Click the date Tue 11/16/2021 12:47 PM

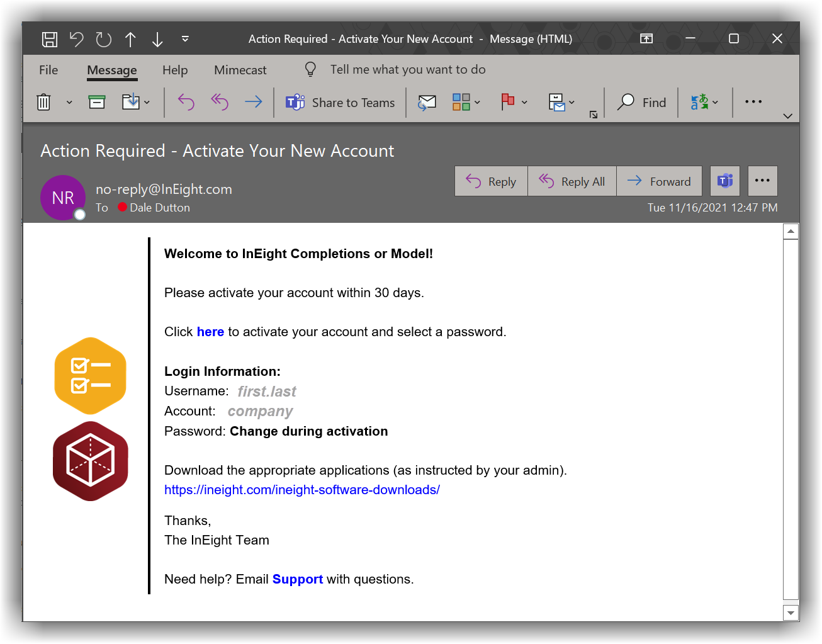(712, 208)
